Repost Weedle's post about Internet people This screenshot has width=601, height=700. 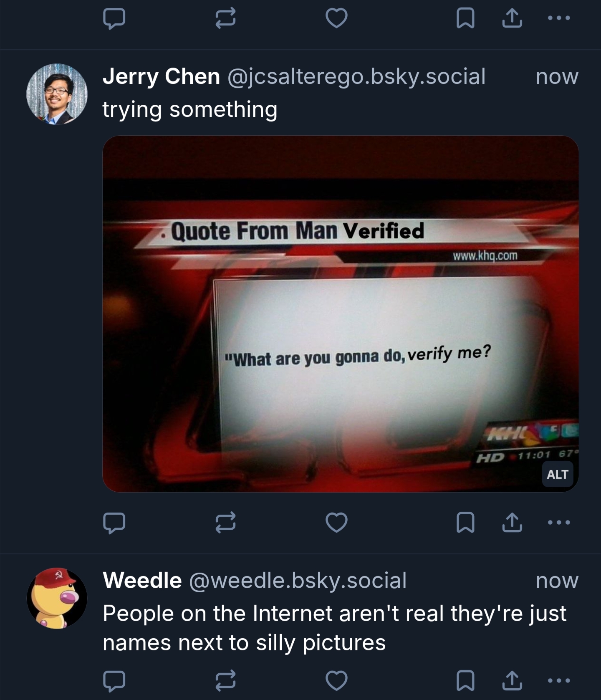(x=225, y=681)
